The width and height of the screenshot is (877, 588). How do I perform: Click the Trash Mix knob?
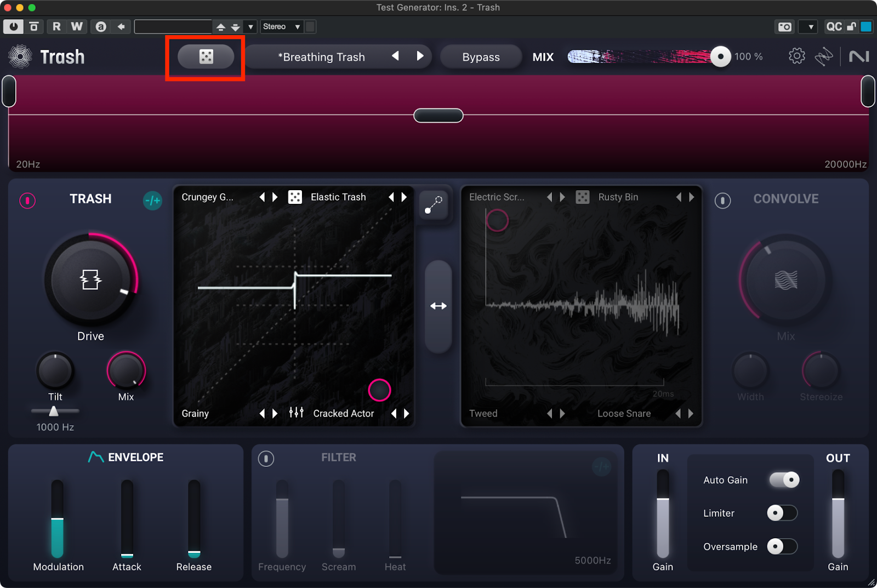[x=126, y=371]
